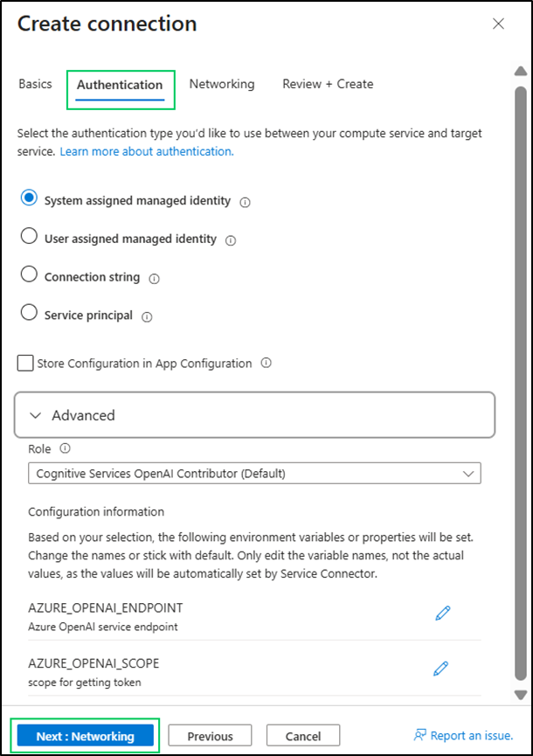Open the Review + Create tab
533x756 pixels.
(x=328, y=85)
